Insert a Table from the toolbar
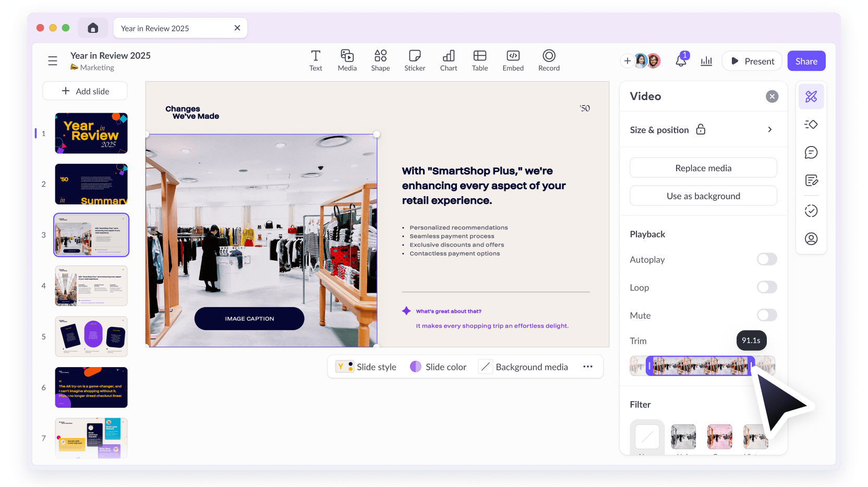 point(480,60)
